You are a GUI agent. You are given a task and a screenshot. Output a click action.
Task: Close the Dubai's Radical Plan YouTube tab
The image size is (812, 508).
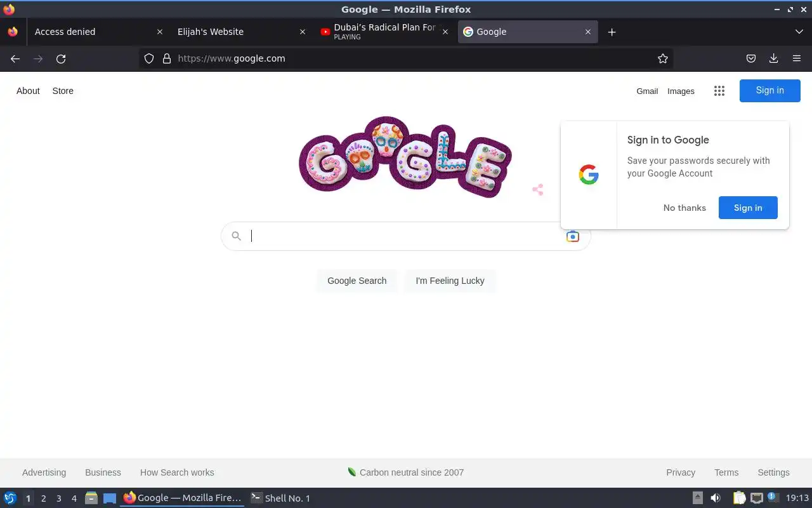[445, 32]
